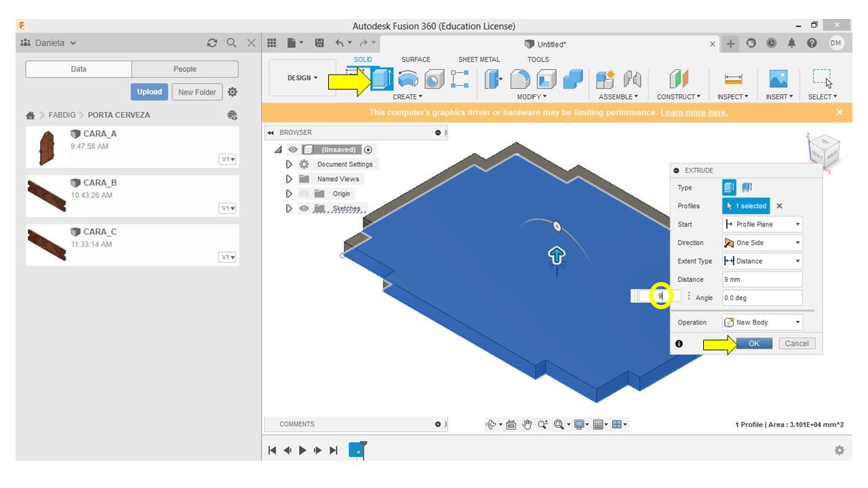Click the Offset Plane construct icon
This screenshot has width=868, height=488.
(679, 79)
